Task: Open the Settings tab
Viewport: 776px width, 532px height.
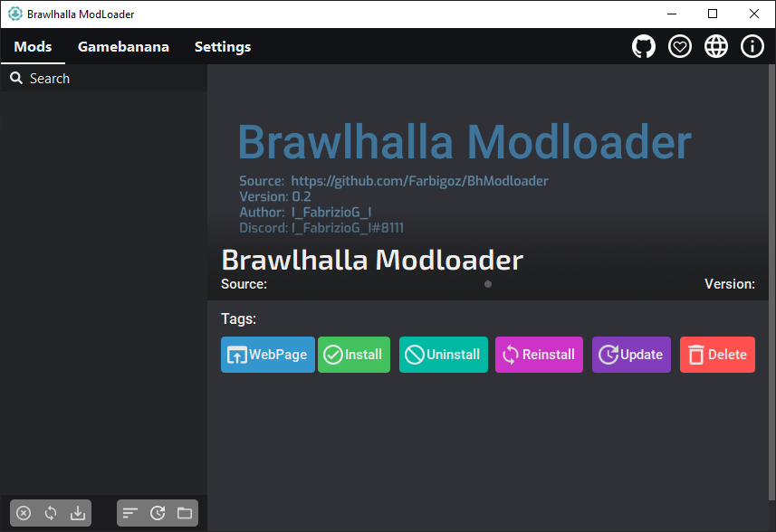Action: pos(223,46)
